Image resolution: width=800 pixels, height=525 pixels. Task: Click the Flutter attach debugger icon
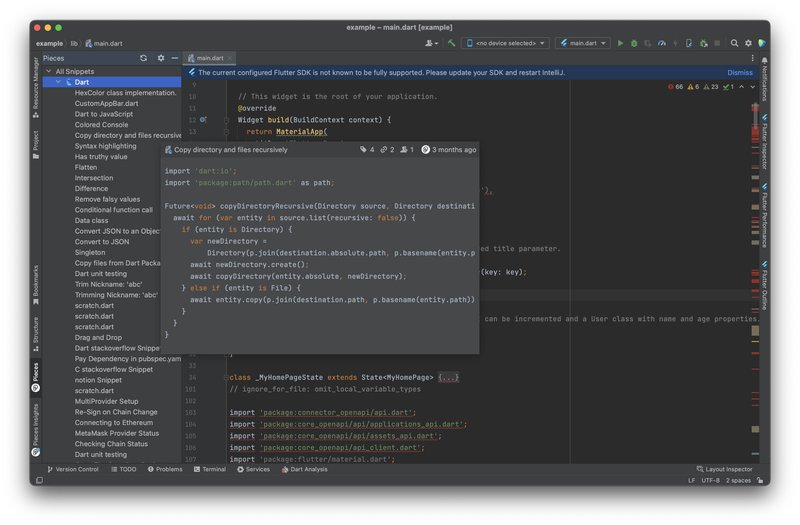[x=704, y=43]
